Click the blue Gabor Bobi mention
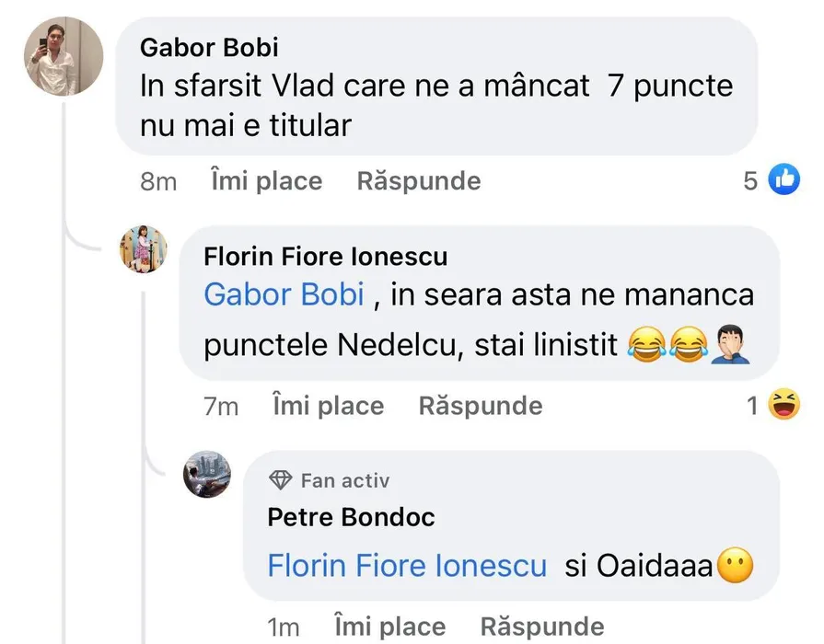 tap(284, 295)
